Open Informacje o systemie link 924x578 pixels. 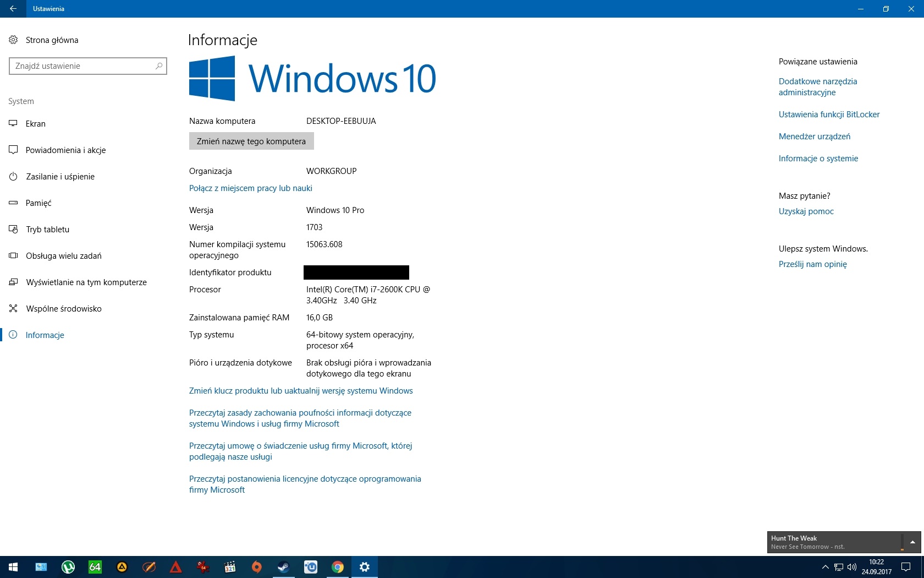tap(818, 159)
